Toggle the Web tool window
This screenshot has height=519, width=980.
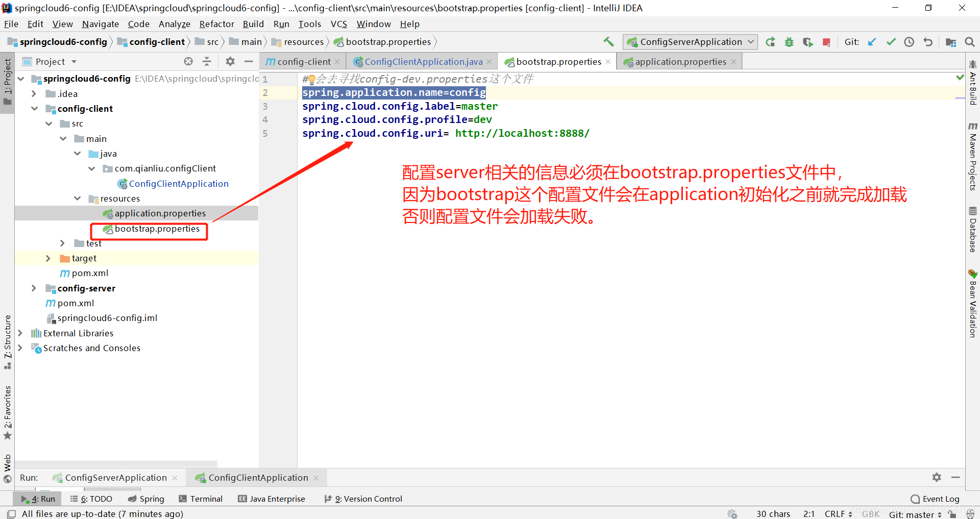[7, 468]
